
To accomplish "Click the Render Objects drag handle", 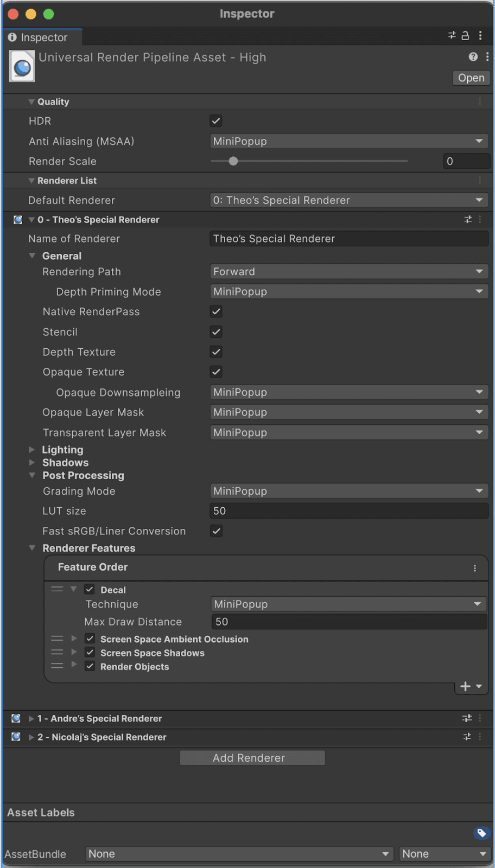I will coord(57,666).
